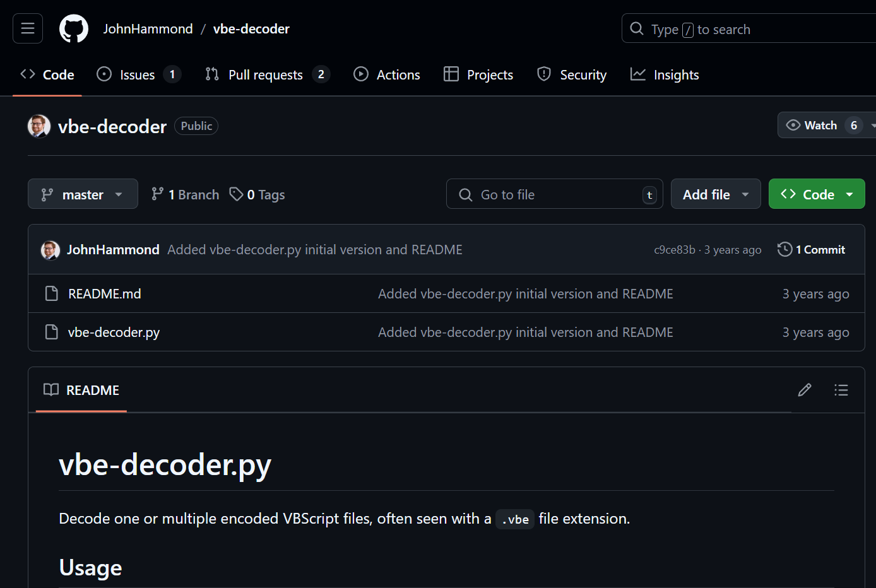Open JohnHammond owner profile in breadcrumb

pos(148,29)
